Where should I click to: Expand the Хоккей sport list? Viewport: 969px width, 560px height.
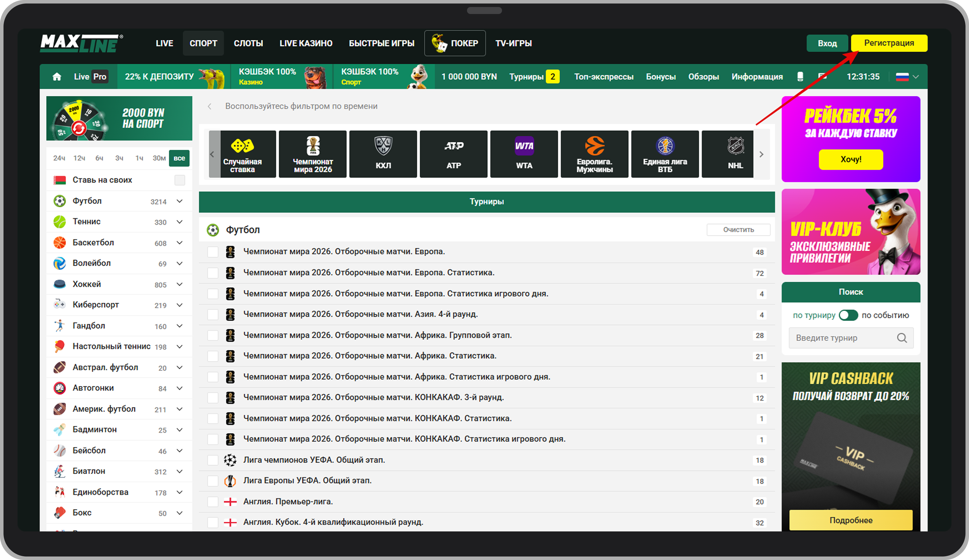pyautogui.click(x=179, y=284)
